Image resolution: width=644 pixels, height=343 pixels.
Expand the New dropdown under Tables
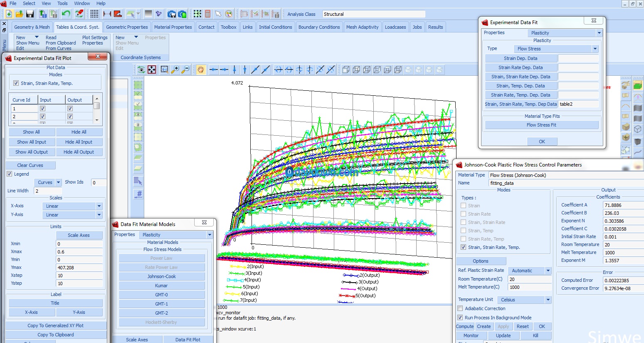(x=37, y=37)
